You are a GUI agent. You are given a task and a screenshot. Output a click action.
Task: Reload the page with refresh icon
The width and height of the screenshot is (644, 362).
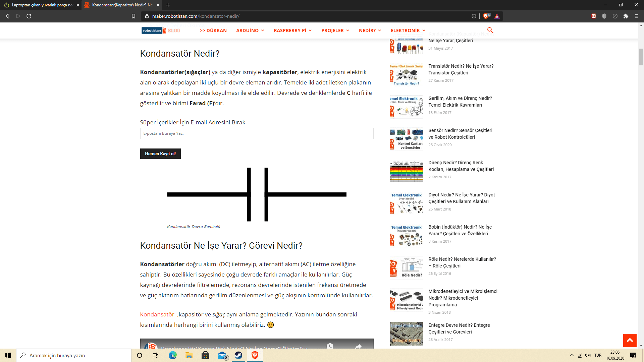29,16
